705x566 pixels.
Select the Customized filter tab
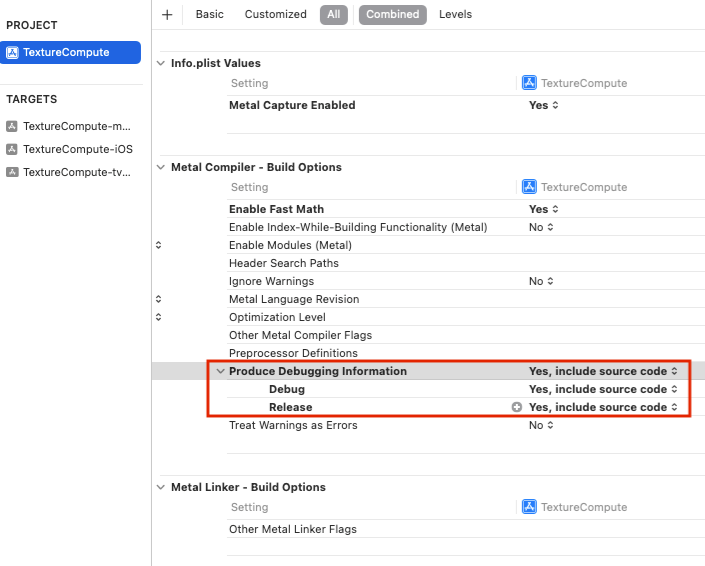coord(276,14)
